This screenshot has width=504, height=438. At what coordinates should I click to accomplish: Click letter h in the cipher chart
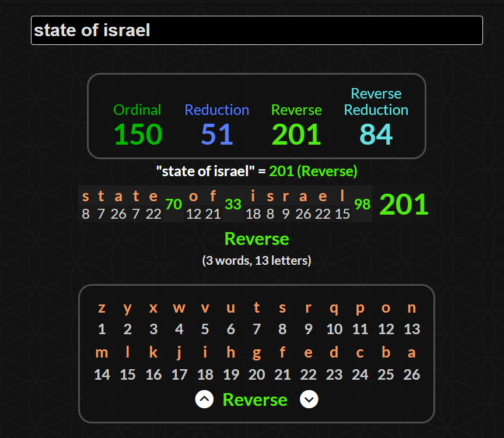231,352
